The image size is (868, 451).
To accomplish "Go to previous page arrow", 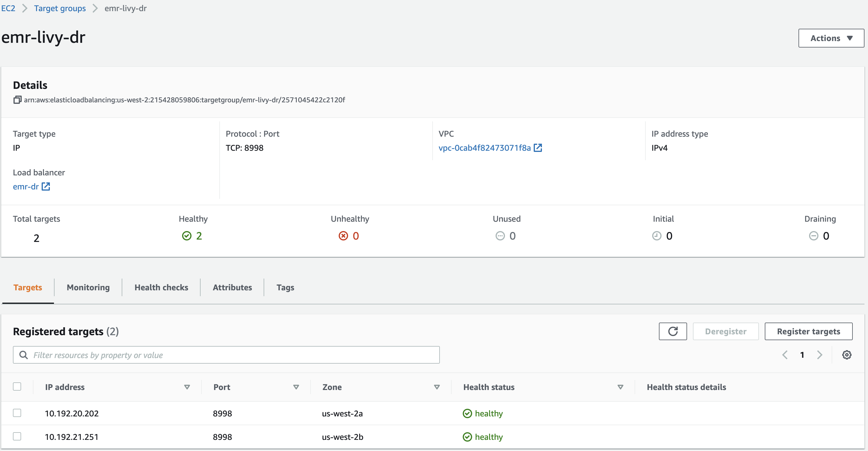I will 785,355.
